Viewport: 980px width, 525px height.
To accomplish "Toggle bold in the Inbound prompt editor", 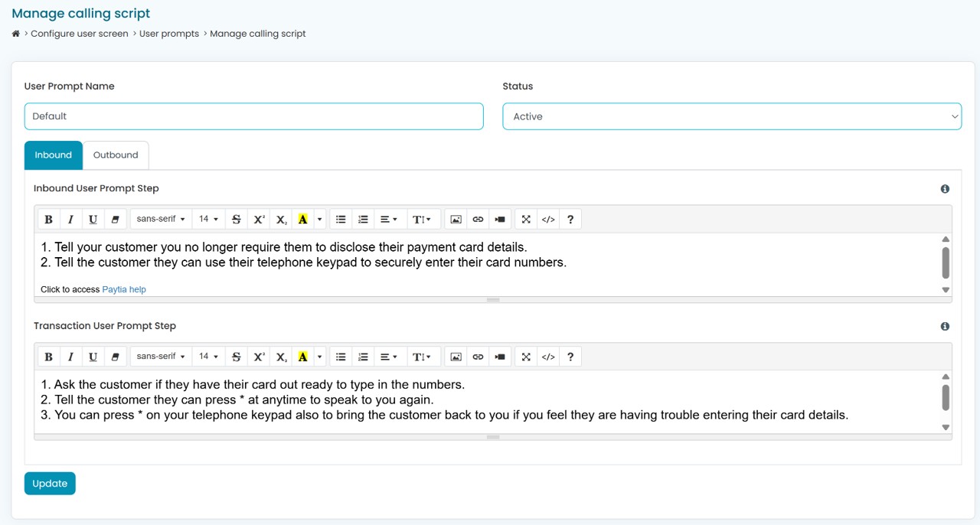I will (48, 220).
